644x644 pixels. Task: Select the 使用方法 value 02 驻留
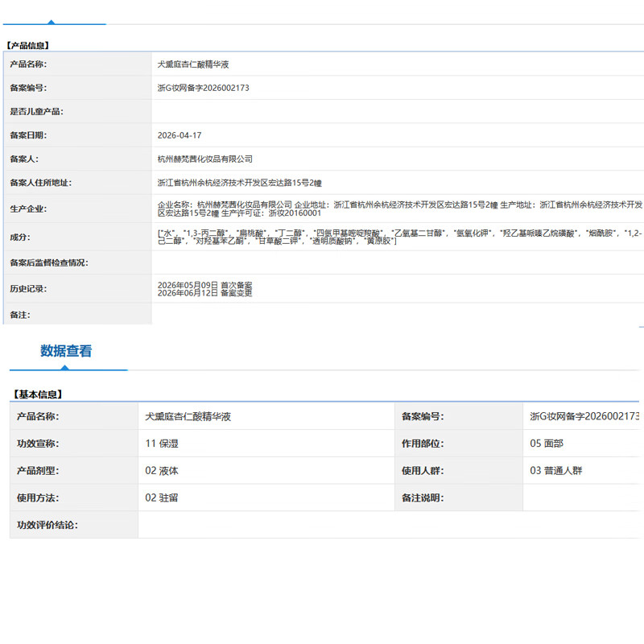[162, 497]
